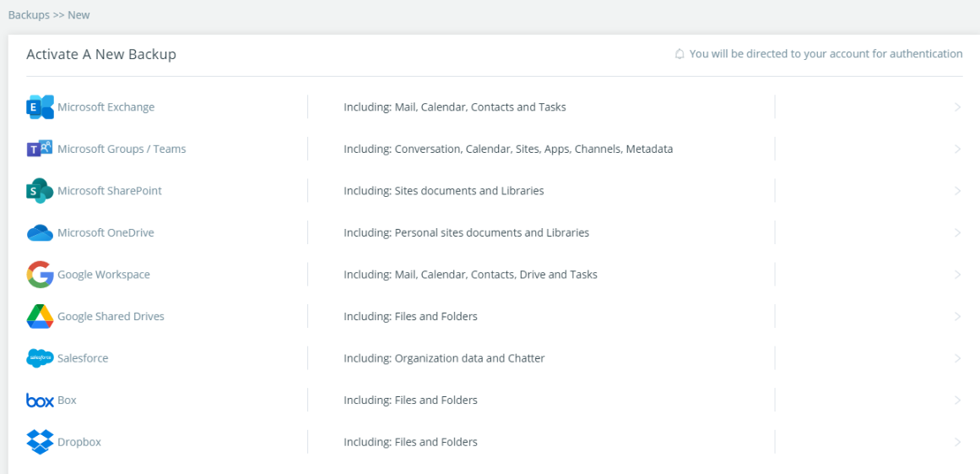This screenshot has height=474, width=980.
Task: Choose the Dropbox label
Action: click(x=79, y=442)
